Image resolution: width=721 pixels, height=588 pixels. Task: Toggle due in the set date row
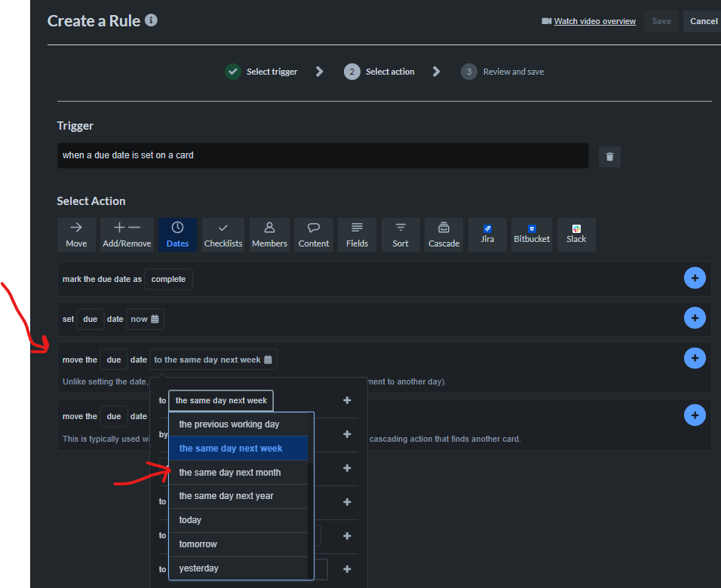point(91,319)
